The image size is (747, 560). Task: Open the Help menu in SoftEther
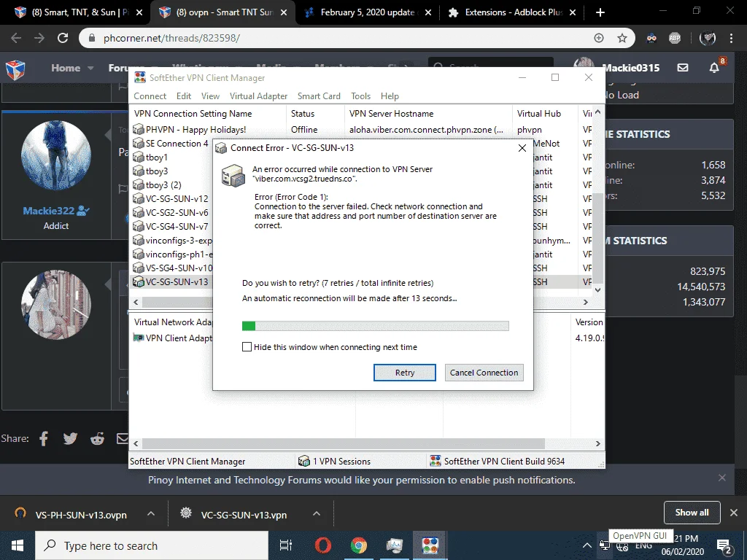390,96
